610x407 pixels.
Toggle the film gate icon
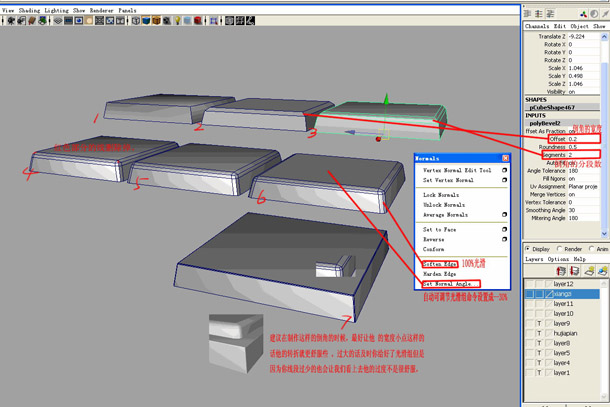[x=68, y=20]
